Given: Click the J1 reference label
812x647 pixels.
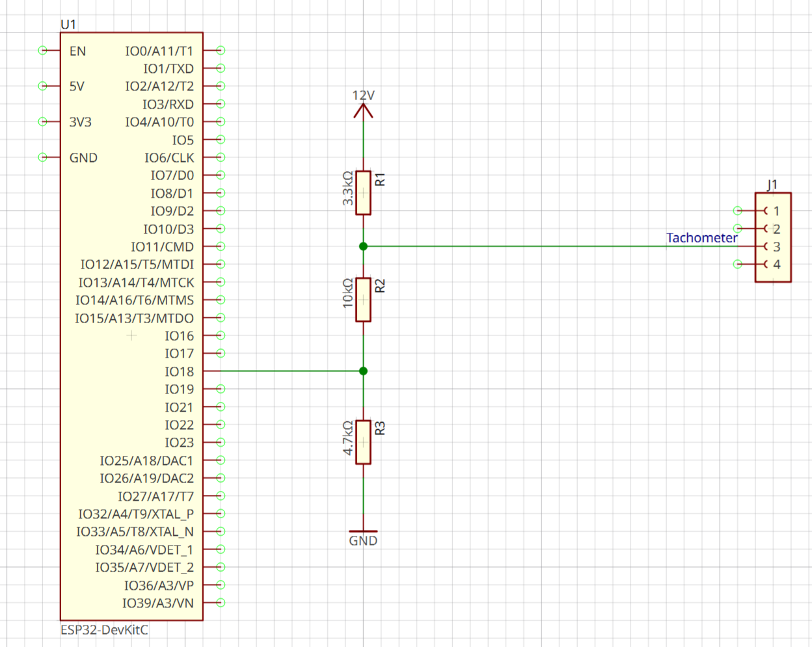Looking at the screenshot, I should (x=772, y=185).
